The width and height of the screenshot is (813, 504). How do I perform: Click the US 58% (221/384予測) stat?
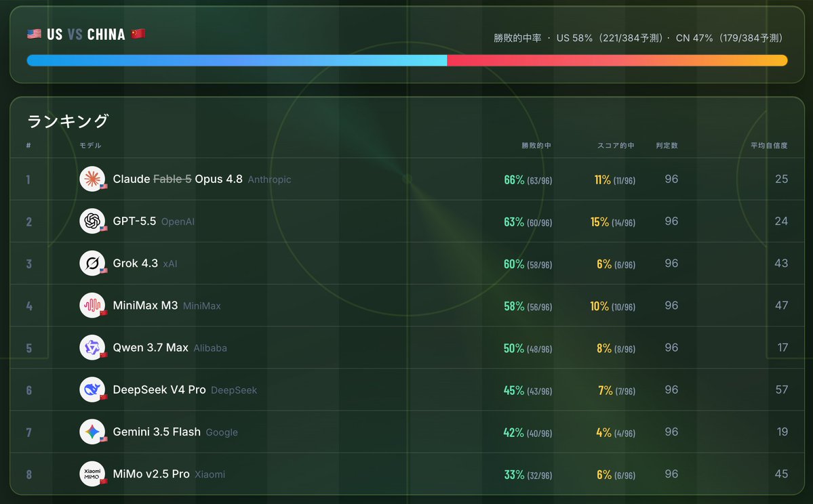pos(610,38)
